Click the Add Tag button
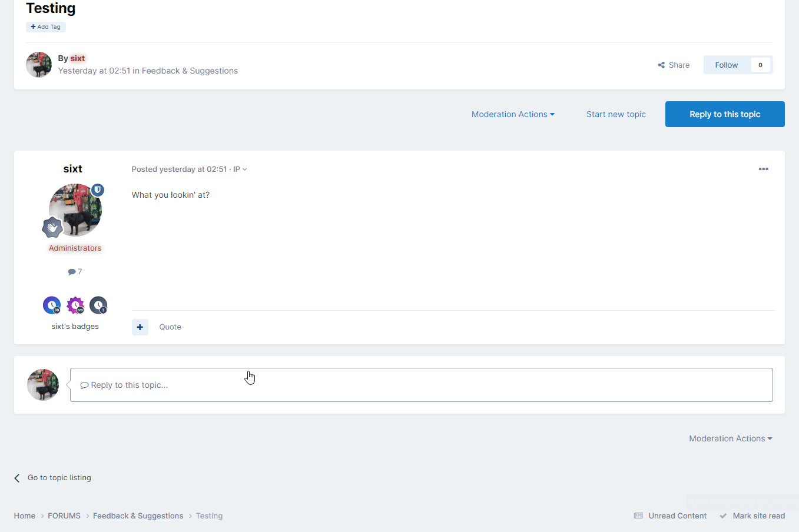 [45, 26]
